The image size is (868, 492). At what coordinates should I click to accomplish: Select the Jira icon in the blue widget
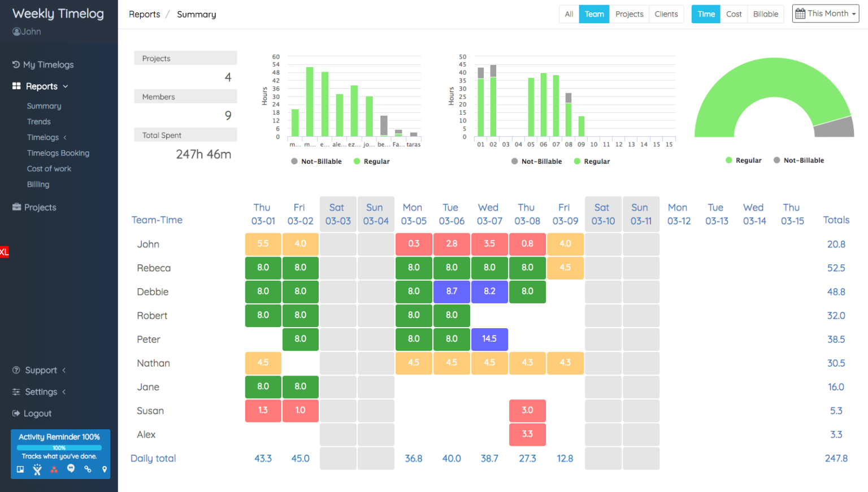[x=37, y=469]
